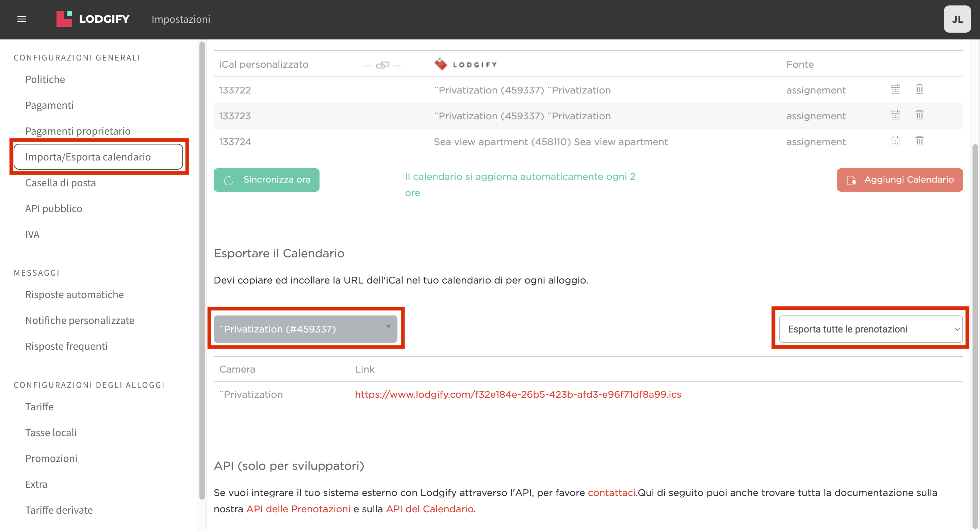Delete calendar 133723 with trash icon

(919, 115)
